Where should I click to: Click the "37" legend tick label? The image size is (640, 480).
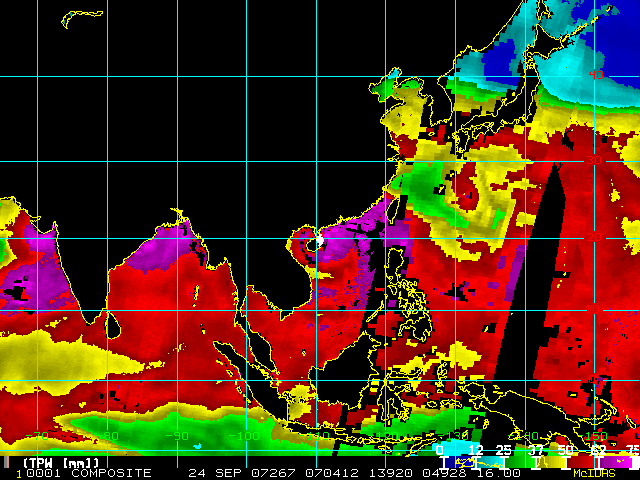pyautogui.click(x=535, y=451)
